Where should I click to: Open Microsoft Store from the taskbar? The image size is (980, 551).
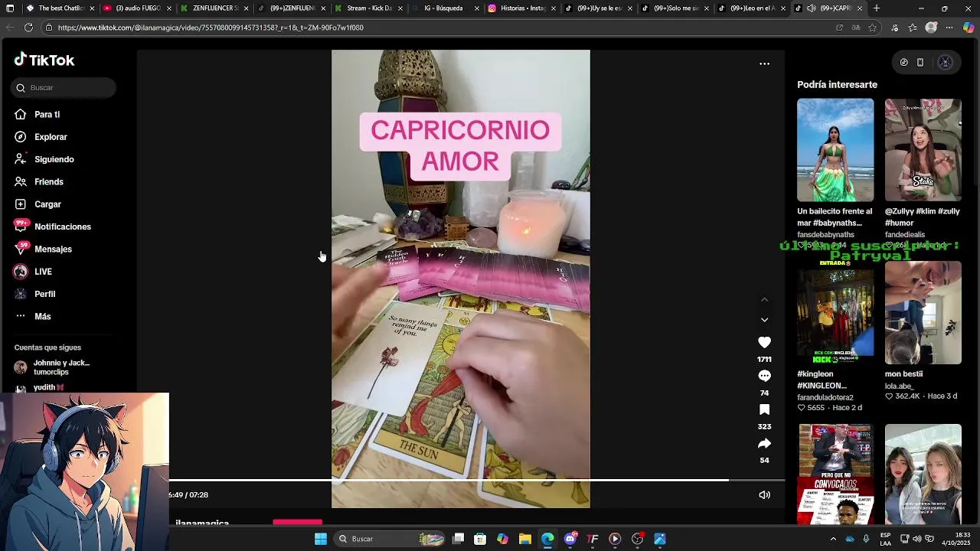(480, 539)
